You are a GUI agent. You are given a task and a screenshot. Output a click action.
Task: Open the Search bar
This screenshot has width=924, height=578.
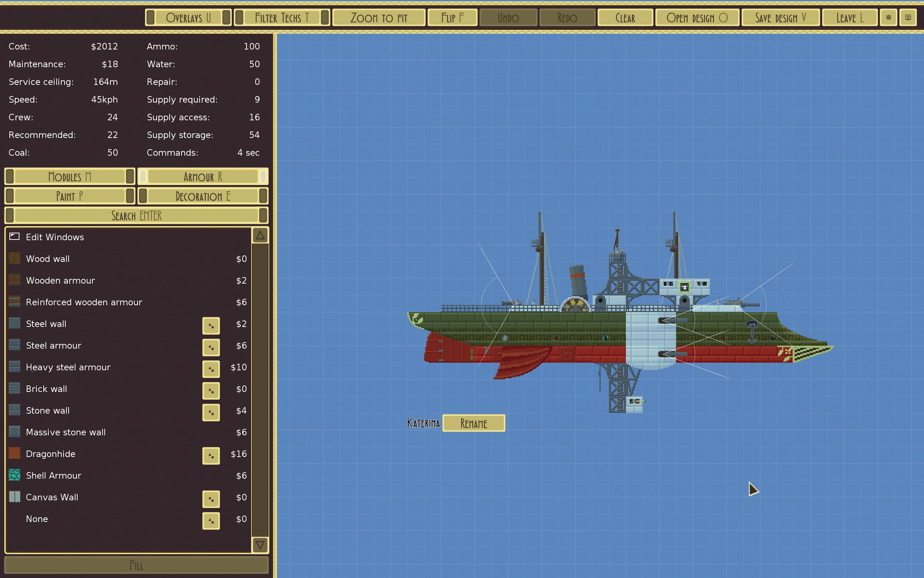tap(136, 216)
